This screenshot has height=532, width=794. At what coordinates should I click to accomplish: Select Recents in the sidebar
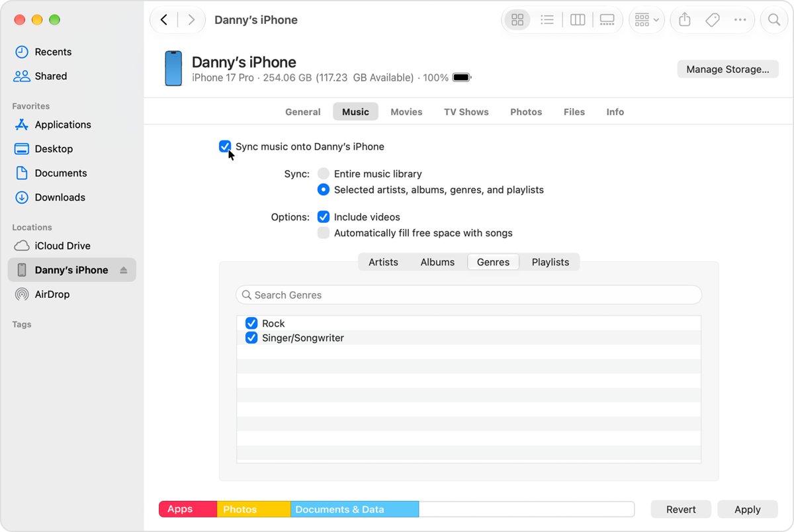(53, 52)
